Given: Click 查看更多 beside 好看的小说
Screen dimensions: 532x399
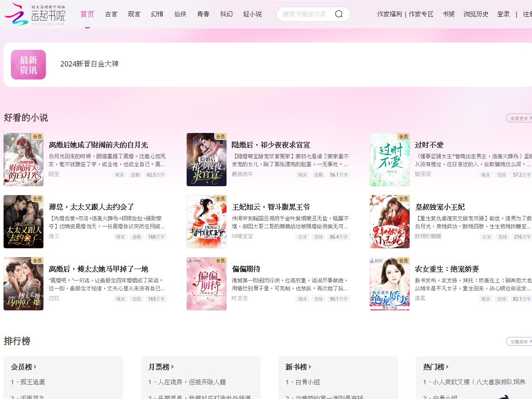Looking at the screenshot, I should pyautogui.click(x=519, y=118).
